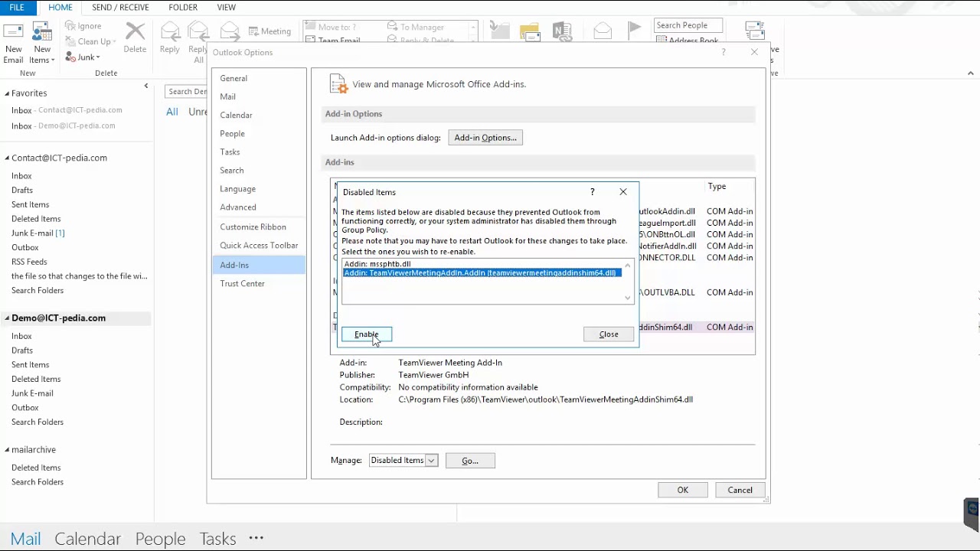Switch to People in navigation bar
This screenshot has height=551, width=980.
pos(161,539)
